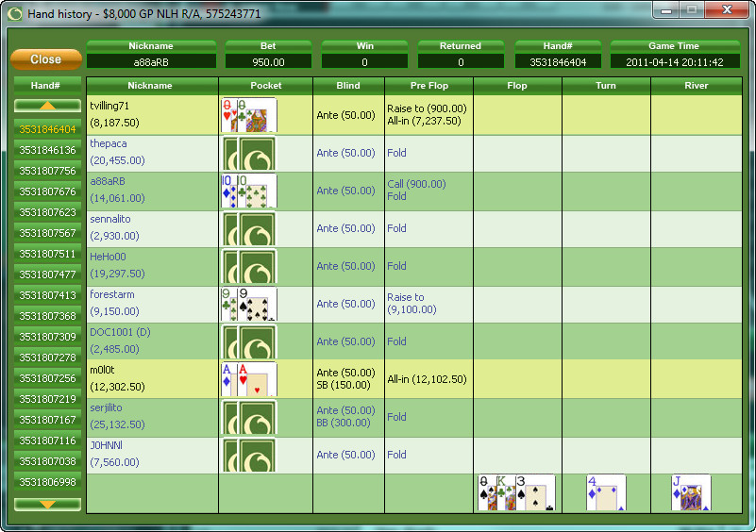Choose hand 3531807477

click(x=47, y=274)
